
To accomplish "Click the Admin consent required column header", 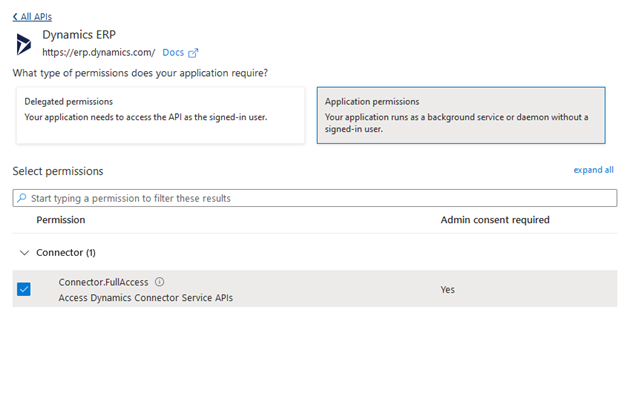I will click(495, 220).
